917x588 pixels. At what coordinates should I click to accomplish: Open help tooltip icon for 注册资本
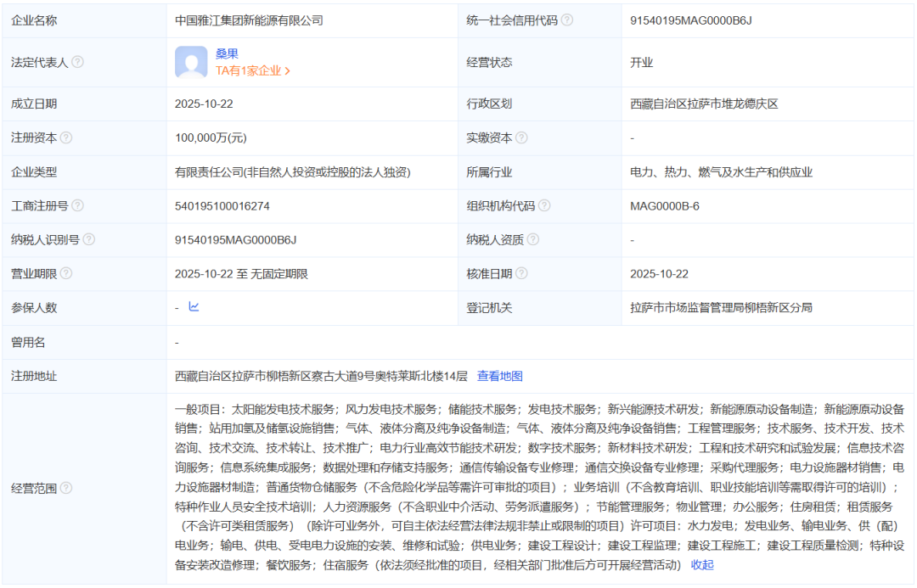tap(66, 137)
